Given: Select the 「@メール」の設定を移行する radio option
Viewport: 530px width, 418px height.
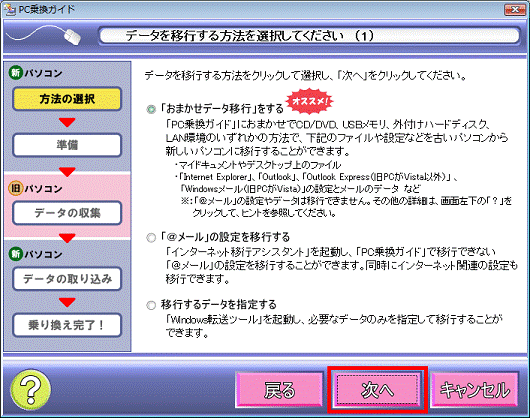Looking at the screenshot, I should pyautogui.click(x=151, y=238).
